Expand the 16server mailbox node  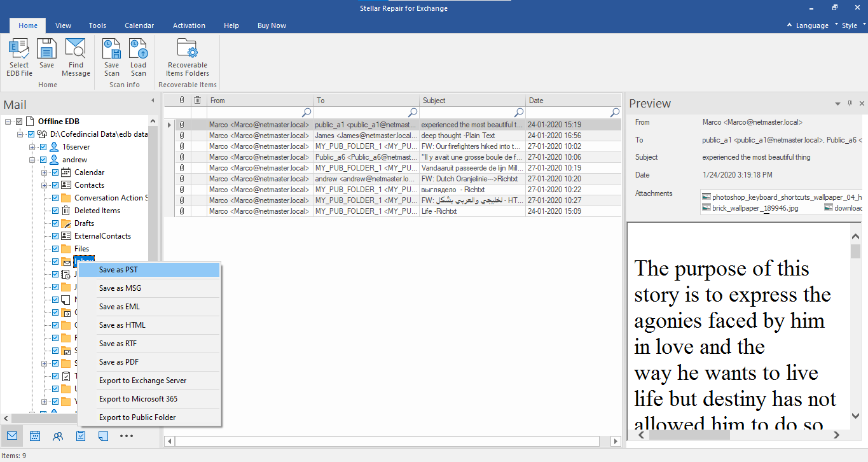[x=32, y=147]
